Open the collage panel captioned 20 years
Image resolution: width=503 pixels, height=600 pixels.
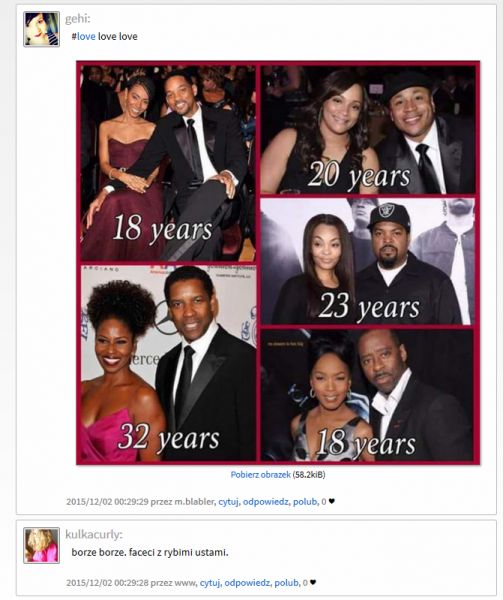click(x=368, y=129)
